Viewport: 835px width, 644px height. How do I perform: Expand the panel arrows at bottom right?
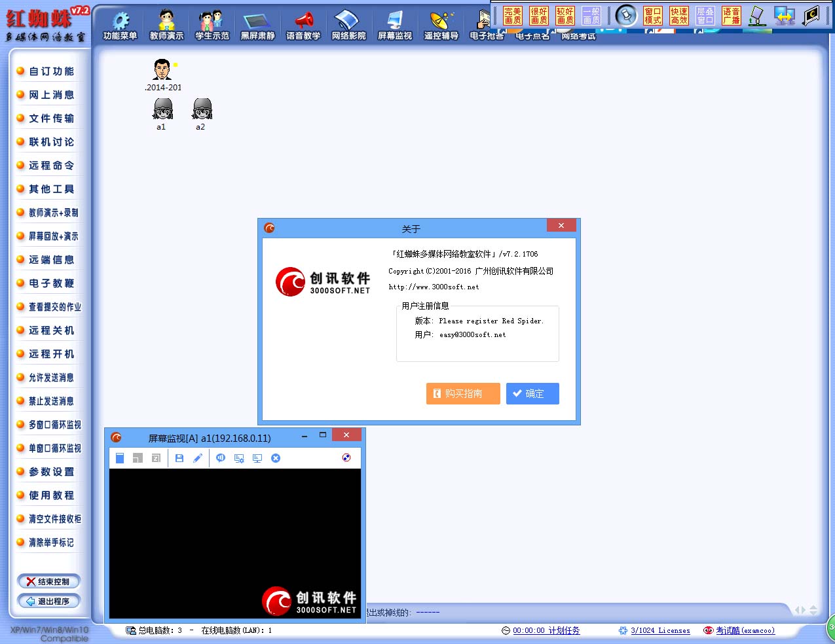(x=806, y=610)
